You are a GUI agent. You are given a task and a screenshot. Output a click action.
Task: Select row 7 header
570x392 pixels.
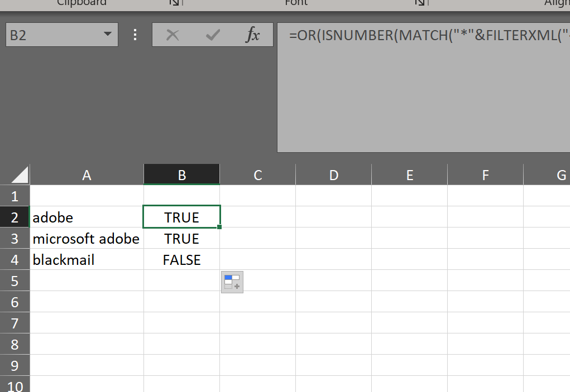coord(15,323)
